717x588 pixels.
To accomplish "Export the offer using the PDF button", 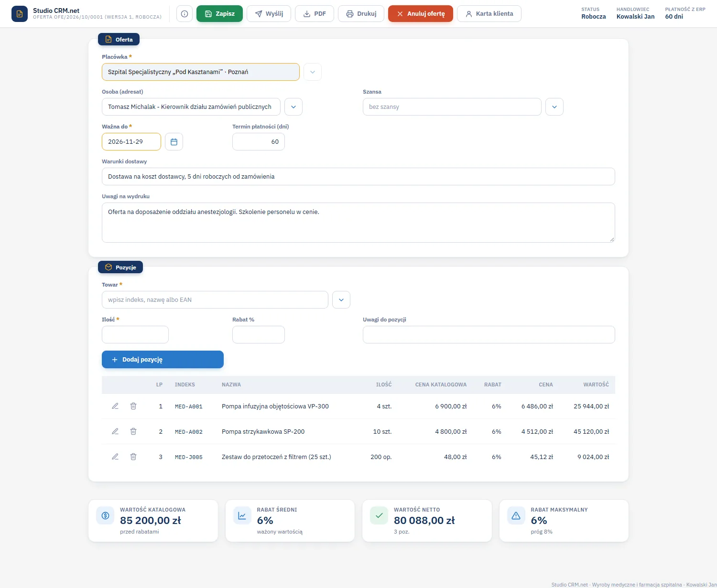I will [315, 14].
